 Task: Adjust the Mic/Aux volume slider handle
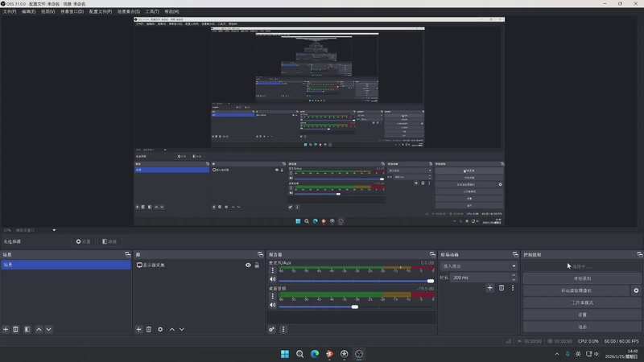(431, 281)
